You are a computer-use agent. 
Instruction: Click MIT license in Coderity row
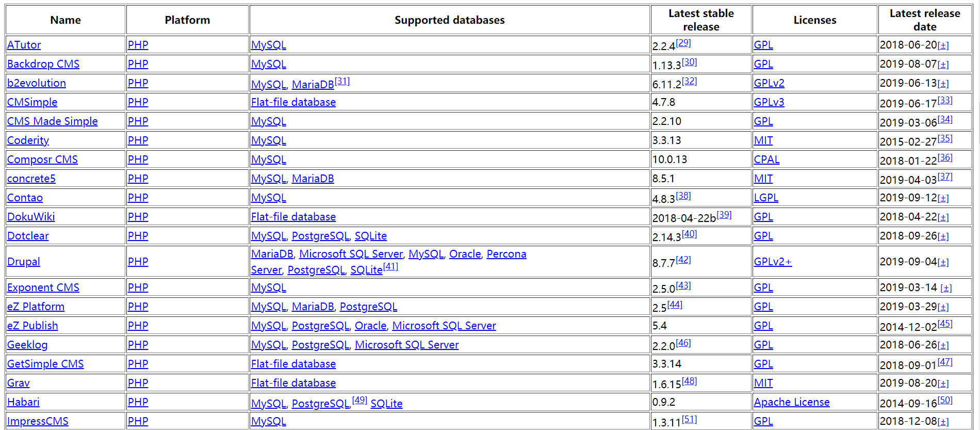click(x=763, y=140)
